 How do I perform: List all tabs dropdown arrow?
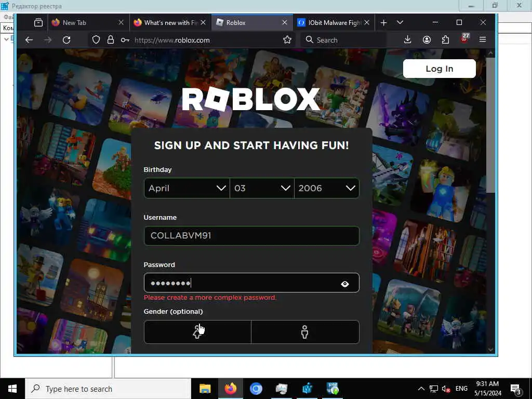pos(400,23)
